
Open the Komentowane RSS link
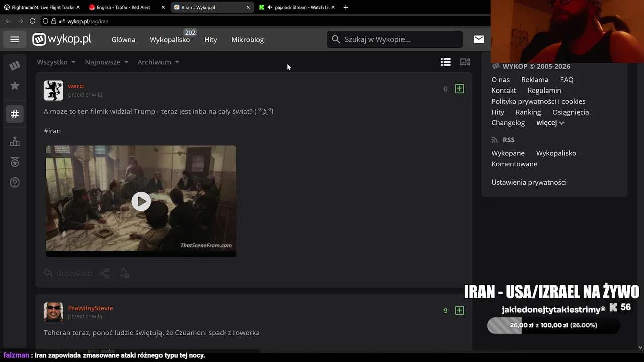(x=514, y=164)
